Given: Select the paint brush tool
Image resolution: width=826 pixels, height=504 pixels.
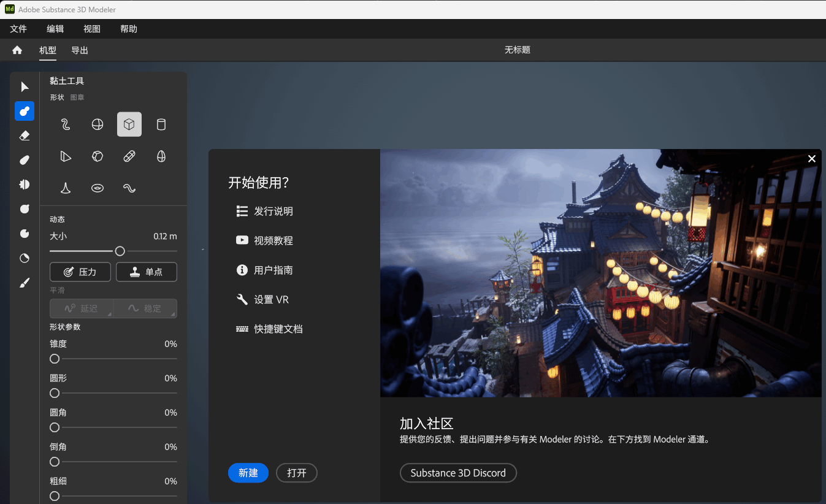Looking at the screenshot, I should [25, 283].
